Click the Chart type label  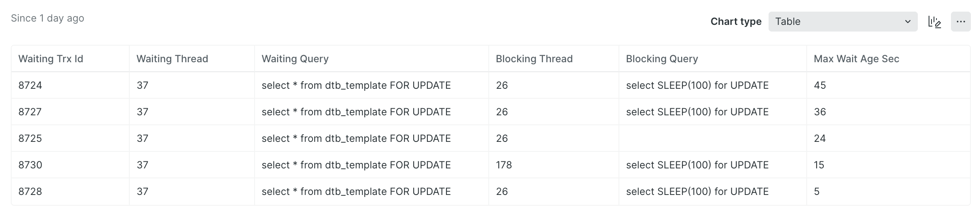[x=735, y=22]
